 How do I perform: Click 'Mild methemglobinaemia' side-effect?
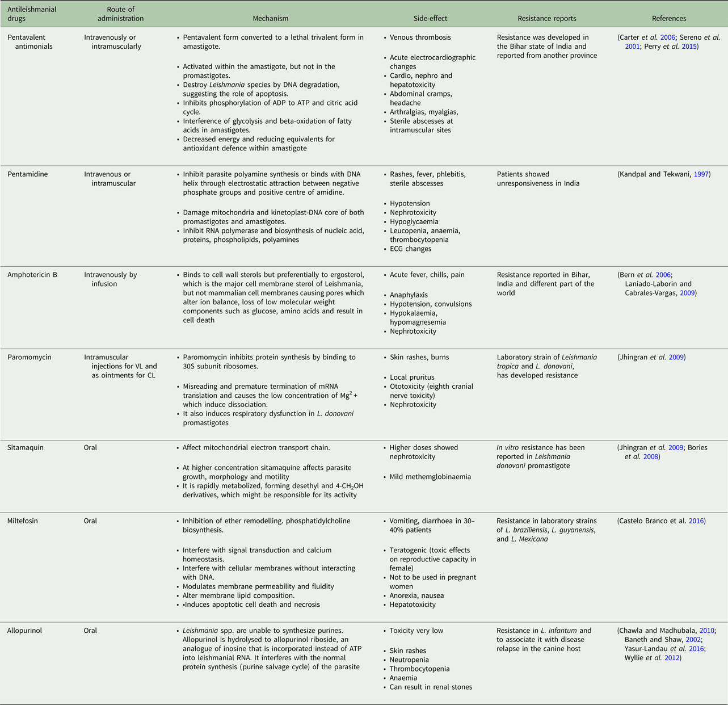(x=431, y=477)
